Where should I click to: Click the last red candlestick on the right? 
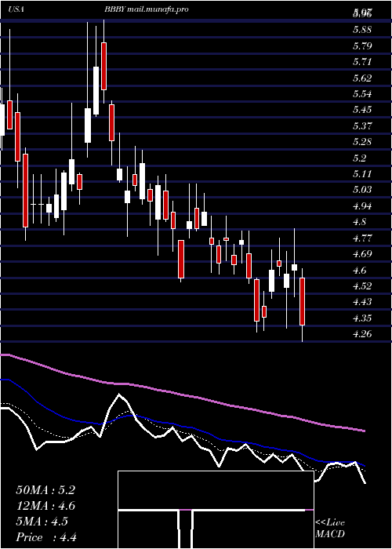click(302, 301)
